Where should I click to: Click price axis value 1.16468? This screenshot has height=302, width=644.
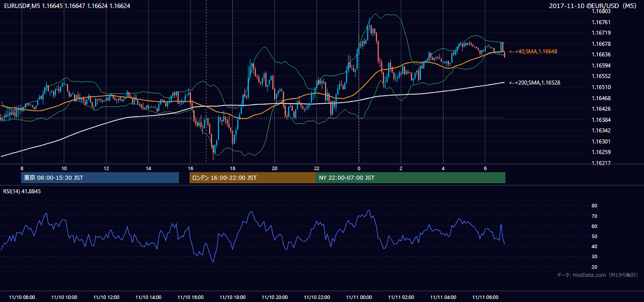tap(601, 98)
